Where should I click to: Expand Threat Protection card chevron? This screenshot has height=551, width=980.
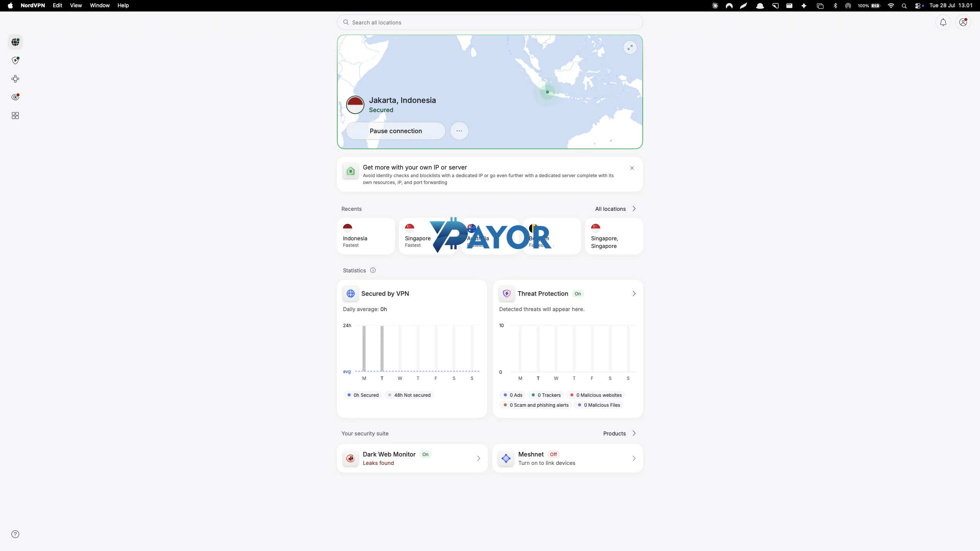pos(634,293)
